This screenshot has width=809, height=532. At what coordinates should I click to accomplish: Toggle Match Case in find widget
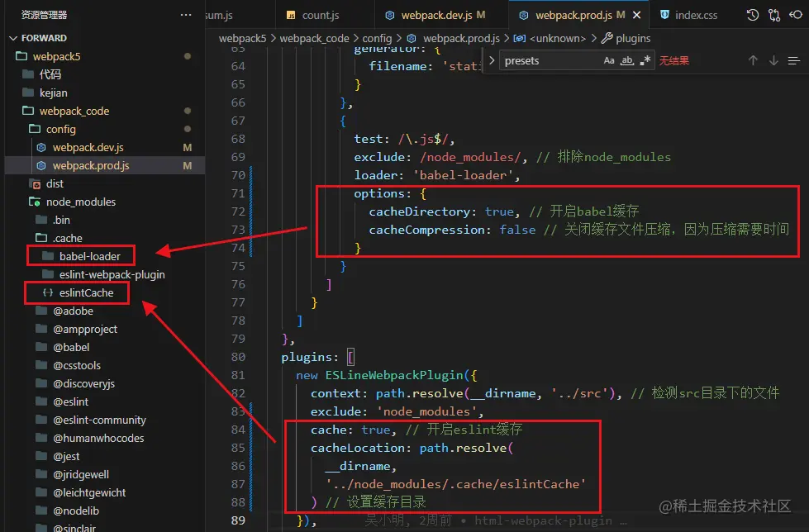[x=609, y=60]
